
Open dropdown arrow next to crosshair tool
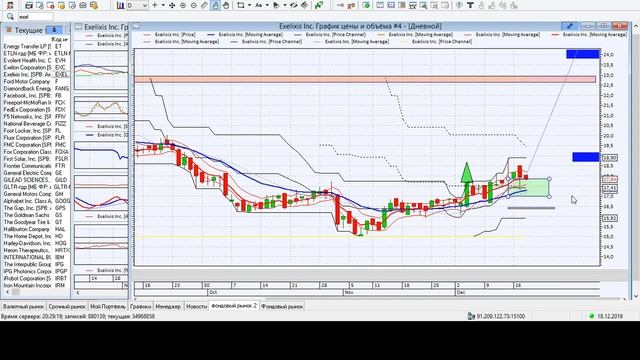[x=163, y=5]
